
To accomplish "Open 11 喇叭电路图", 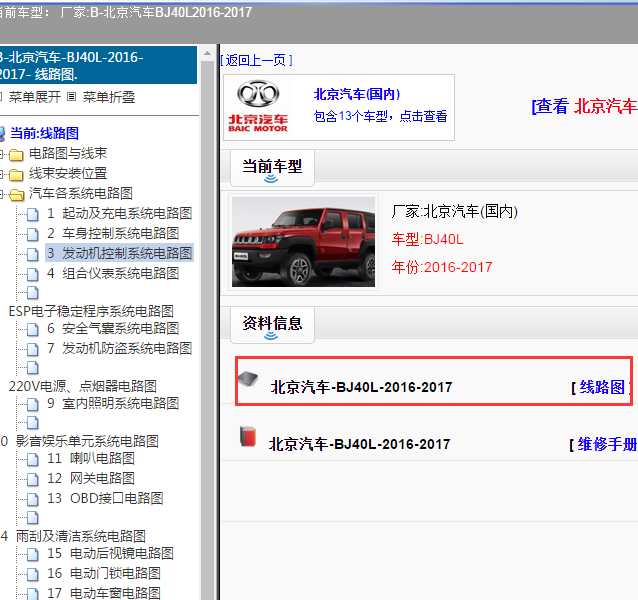I will [x=91, y=458].
